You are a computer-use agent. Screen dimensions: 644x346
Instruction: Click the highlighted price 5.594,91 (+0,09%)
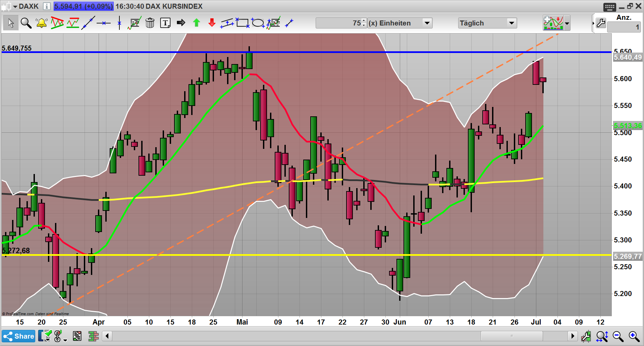pos(84,6)
